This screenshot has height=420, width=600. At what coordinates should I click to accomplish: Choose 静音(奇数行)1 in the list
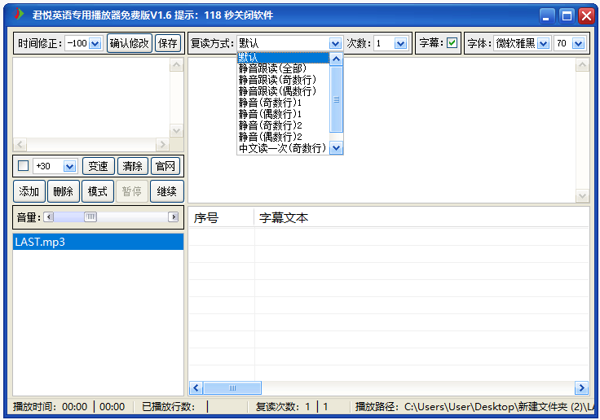click(270, 103)
